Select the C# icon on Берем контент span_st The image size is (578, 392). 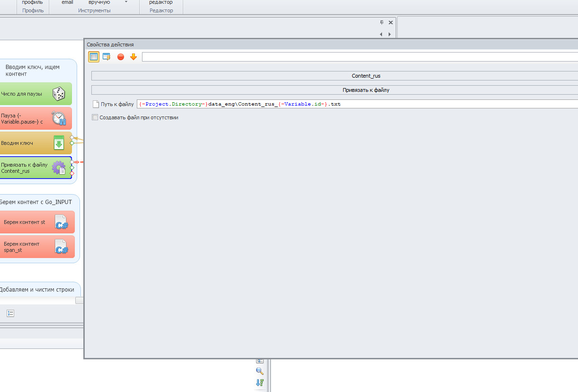tap(61, 247)
